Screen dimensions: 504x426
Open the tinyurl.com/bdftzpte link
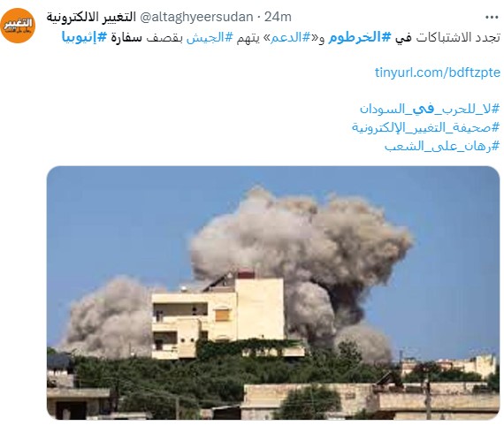click(x=438, y=72)
